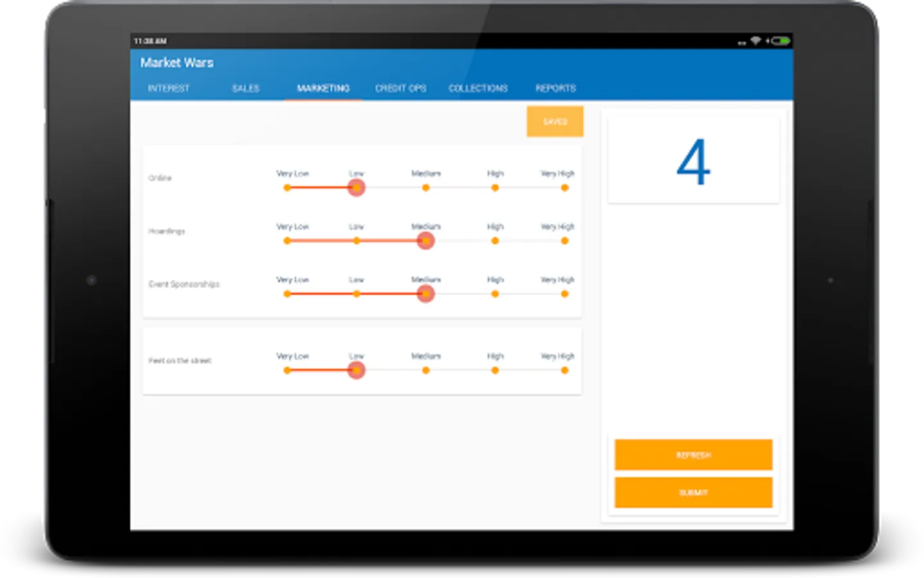Screen dimensions: 924x578
Task: Set Hoardings slider to Low
Action: tap(356, 241)
